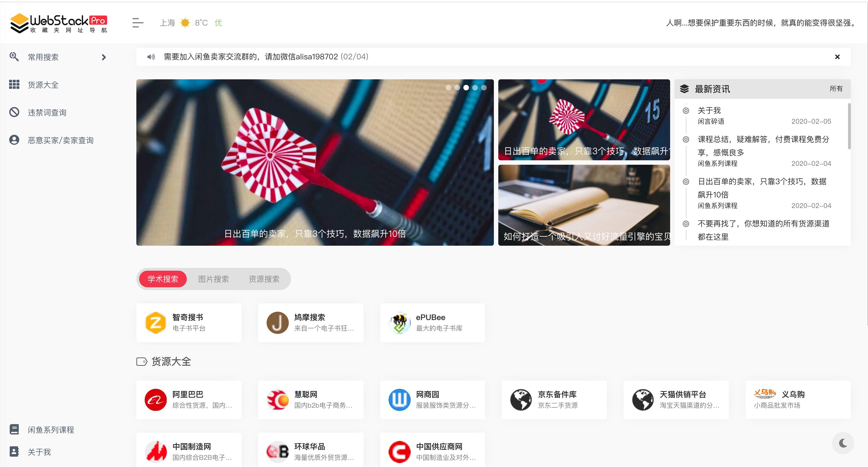Screen dimensions: 868x467
Task: Select the third carousel indicator dot
Action: coord(466,87)
